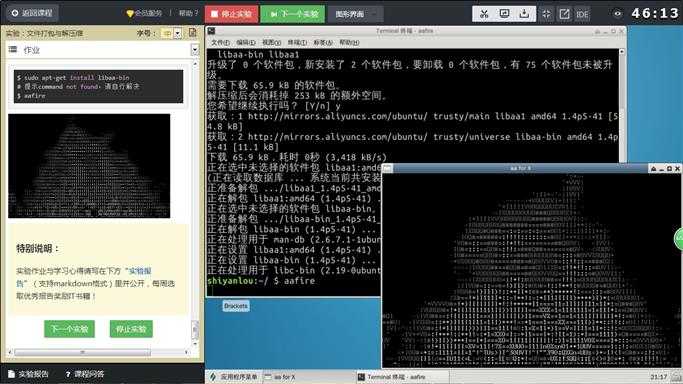683x384 pixels.
Task: Click the Brackets desktop shortcut
Action: click(x=236, y=306)
